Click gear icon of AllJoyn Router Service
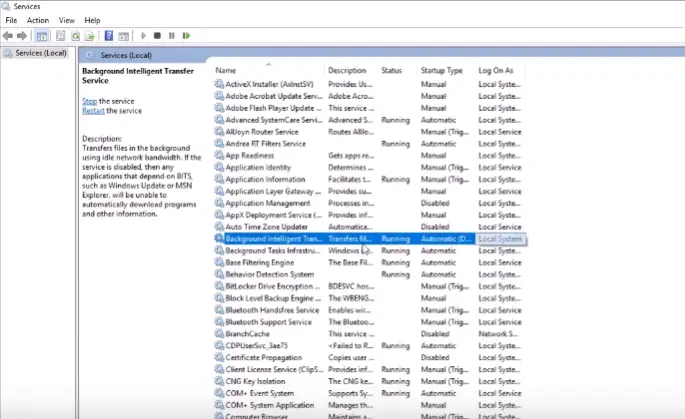Image resolution: width=685 pixels, height=419 pixels. click(219, 131)
